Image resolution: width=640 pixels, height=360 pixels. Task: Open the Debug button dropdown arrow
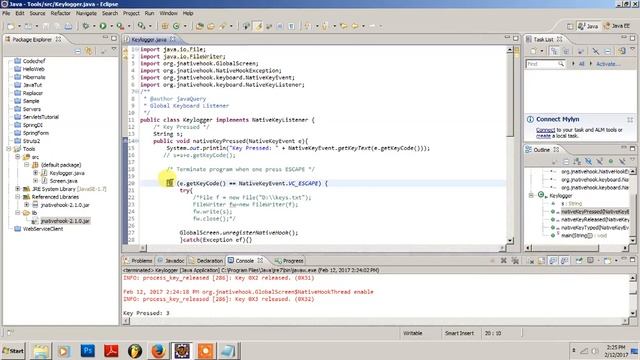93,26
